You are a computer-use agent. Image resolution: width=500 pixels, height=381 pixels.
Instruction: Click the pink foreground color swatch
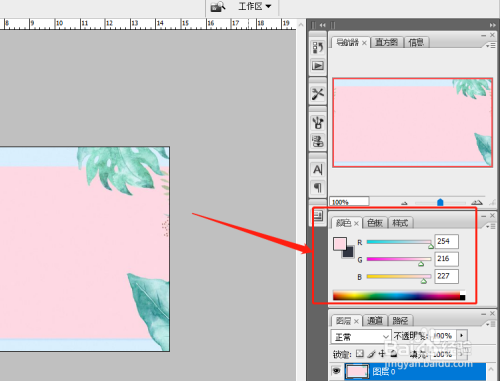[339, 244]
